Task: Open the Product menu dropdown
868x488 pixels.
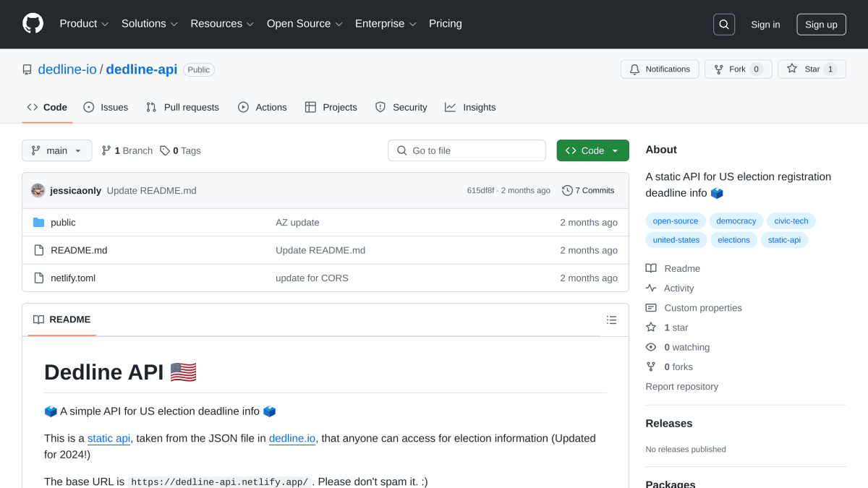Action: tap(84, 24)
